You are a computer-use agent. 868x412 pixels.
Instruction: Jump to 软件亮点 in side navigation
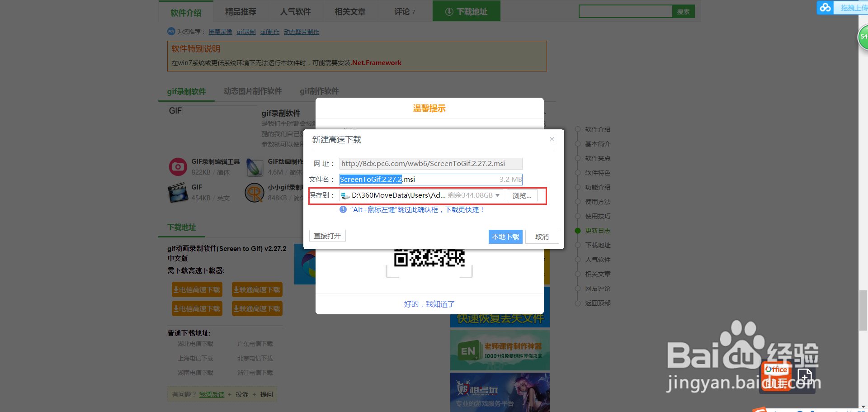click(598, 158)
